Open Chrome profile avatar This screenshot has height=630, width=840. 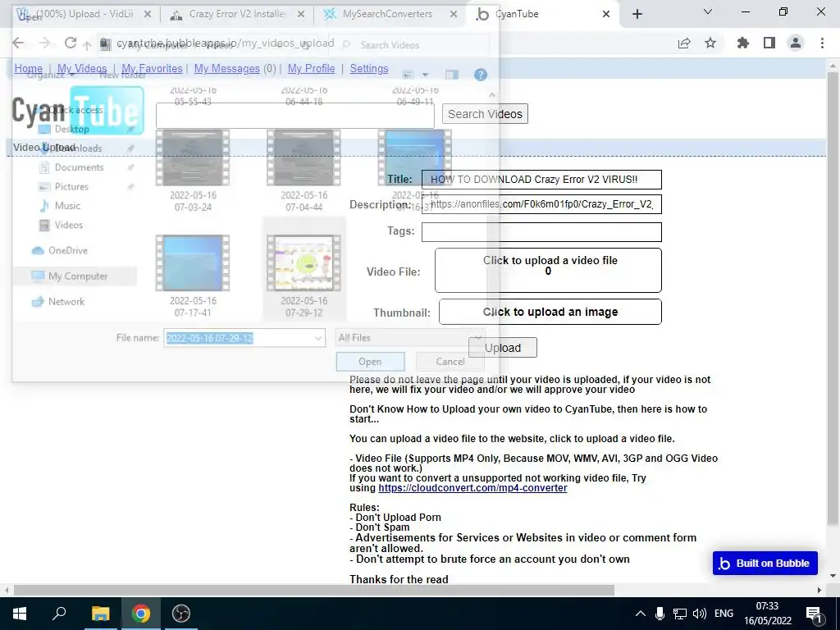point(796,43)
